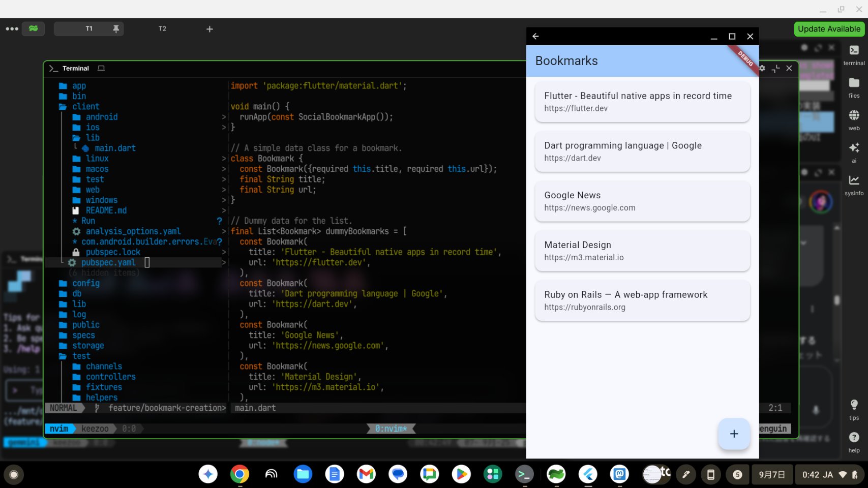
Task: Expand the config folder
Action: click(x=79, y=283)
